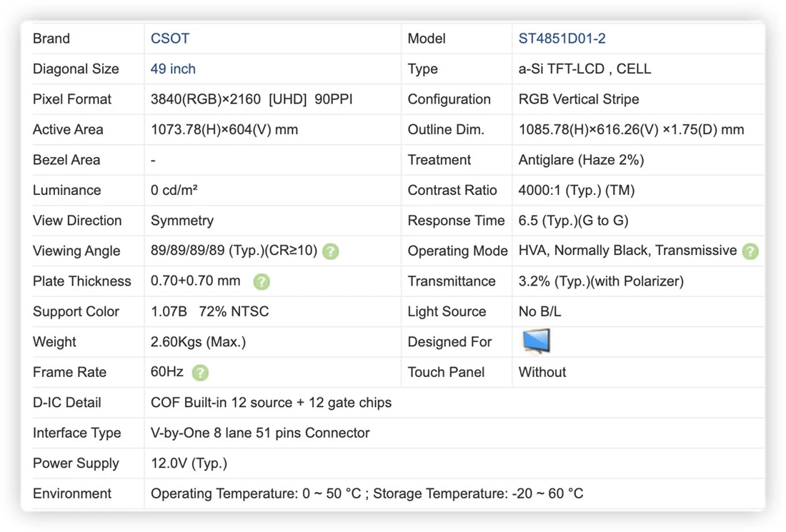Image resolution: width=786 pixels, height=532 pixels.
Task: Click the Interface Type V-by-One value
Action: coord(259,433)
